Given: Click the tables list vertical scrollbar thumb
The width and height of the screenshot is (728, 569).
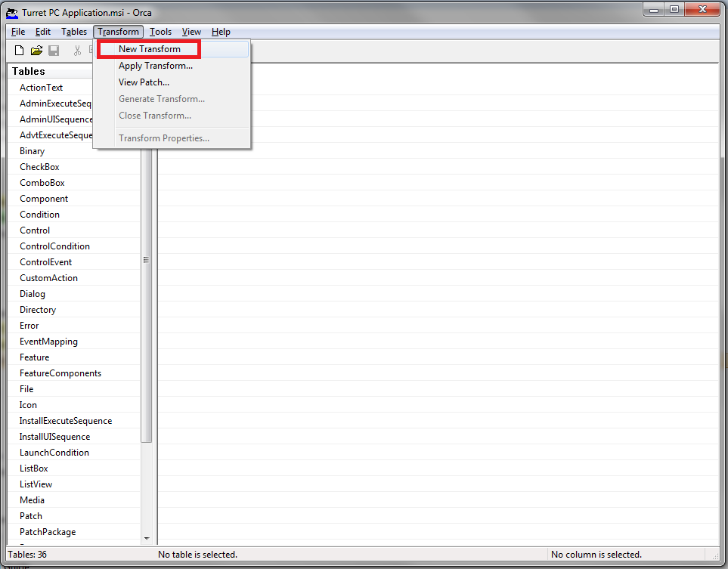Looking at the screenshot, I should [x=147, y=261].
